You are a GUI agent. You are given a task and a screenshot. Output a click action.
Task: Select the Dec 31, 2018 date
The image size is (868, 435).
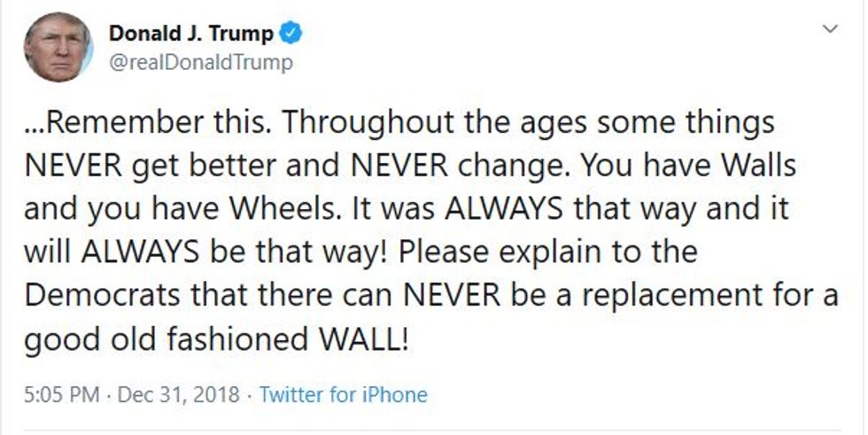coord(180,394)
